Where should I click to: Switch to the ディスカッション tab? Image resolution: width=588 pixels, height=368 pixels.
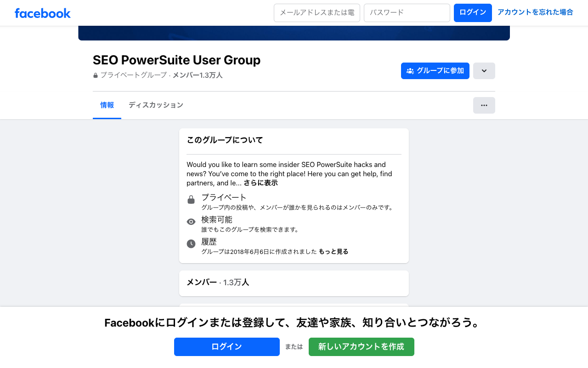point(156,105)
